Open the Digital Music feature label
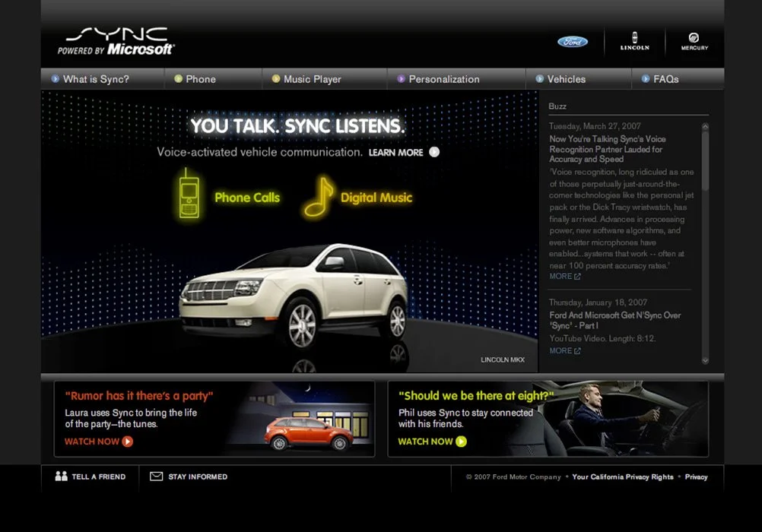Screen dimensions: 762x532 pyautogui.click(x=376, y=198)
